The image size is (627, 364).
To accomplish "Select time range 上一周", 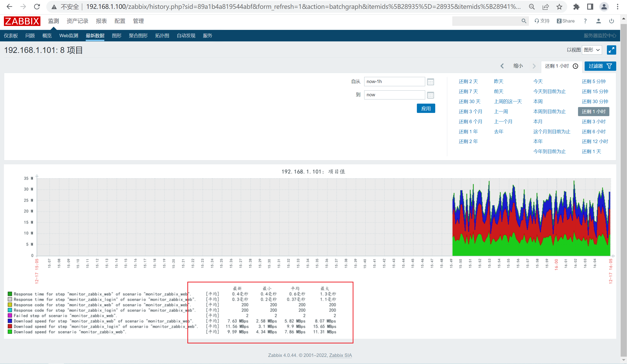I will coord(501,111).
